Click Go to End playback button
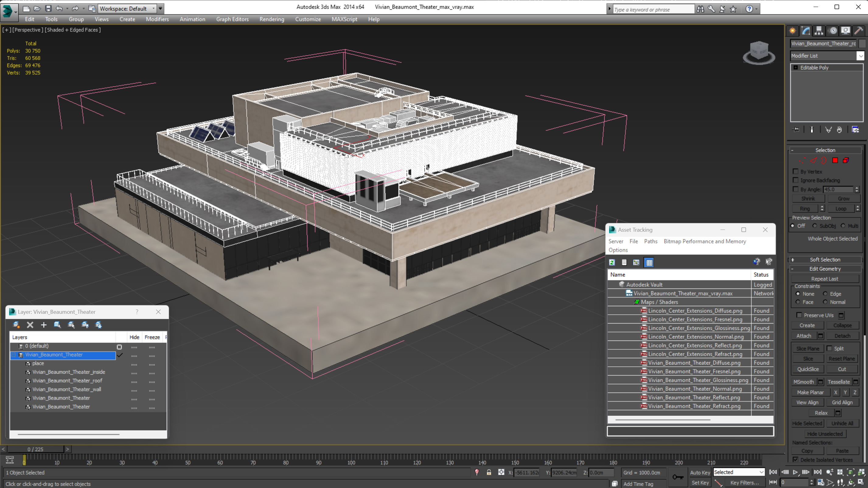This screenshot has height=488, width=868. pos(817,472)
